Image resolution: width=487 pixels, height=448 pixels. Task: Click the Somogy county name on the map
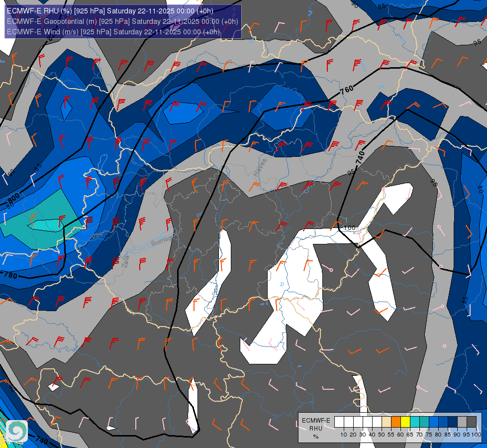[162, 240]
